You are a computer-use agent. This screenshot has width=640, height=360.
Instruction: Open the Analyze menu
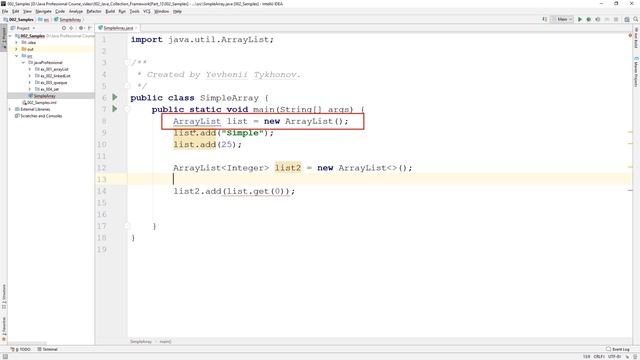(x=76, y=11)
